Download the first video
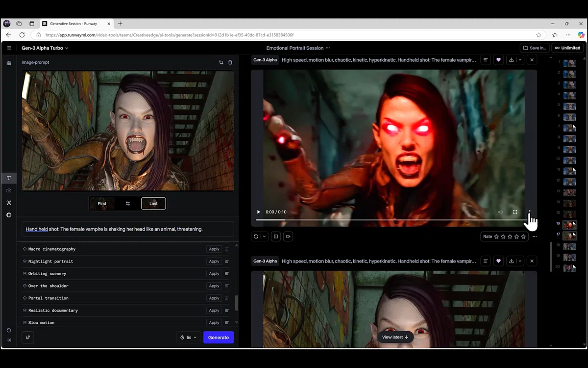Screen dimensions: 588x368 click(512, 60)
